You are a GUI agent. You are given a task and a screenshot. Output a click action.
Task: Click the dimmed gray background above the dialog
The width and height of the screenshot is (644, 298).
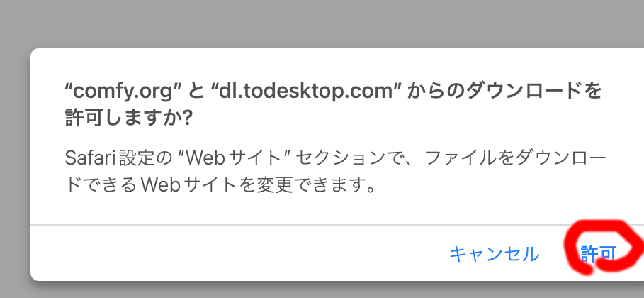click(x=322, y=23)
